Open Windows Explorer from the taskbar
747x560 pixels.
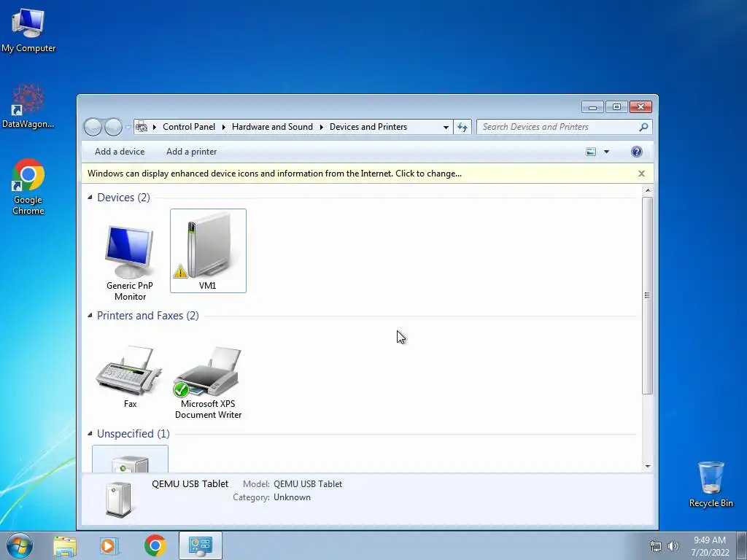pos(65,545)
